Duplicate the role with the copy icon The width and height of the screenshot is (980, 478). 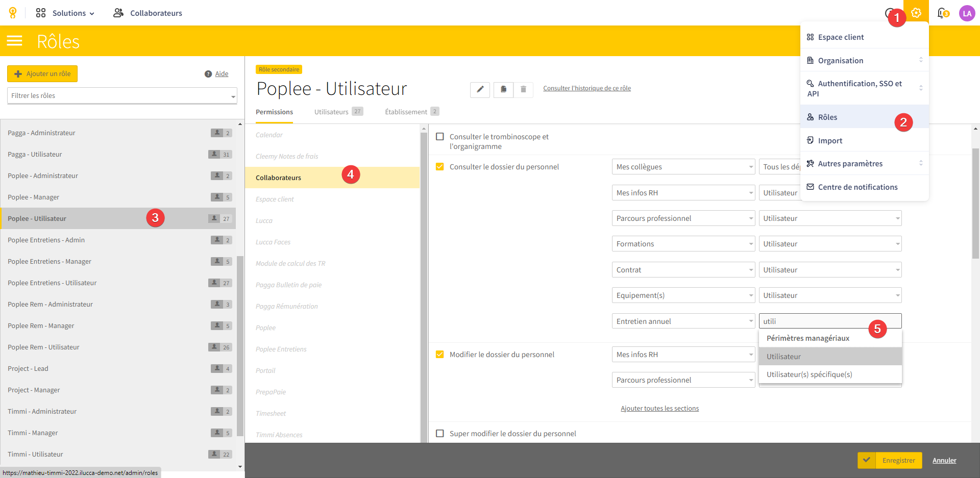(503, 89)
